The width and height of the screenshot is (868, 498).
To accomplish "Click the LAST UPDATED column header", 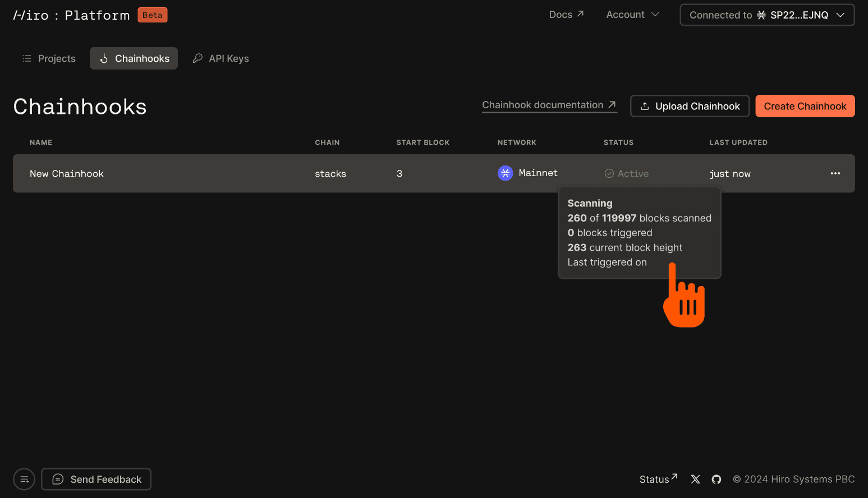I will [x=738, y=142].
